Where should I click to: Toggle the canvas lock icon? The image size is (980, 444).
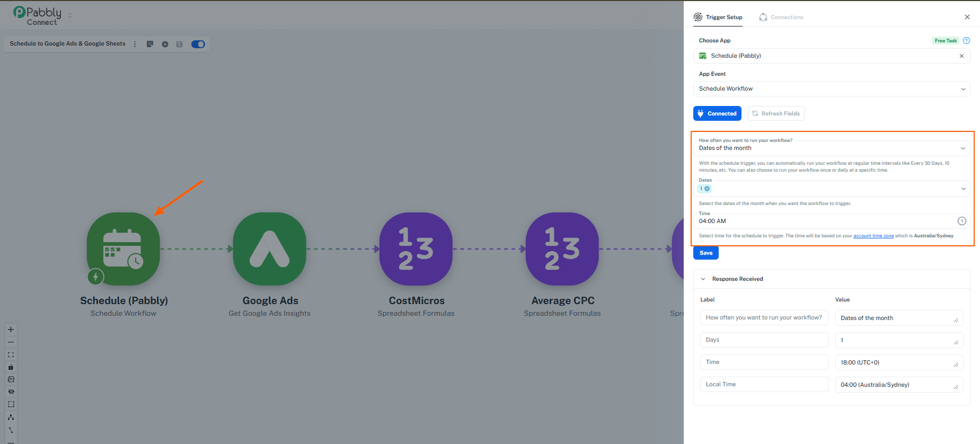(x=11, y=367)
